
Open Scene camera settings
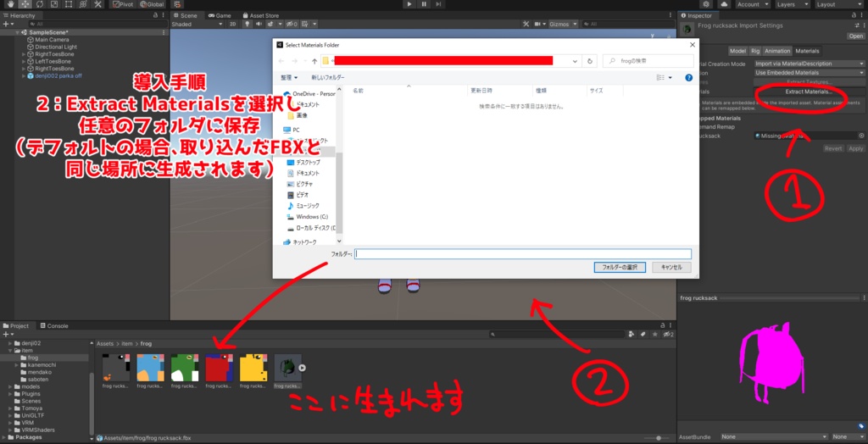540,25
